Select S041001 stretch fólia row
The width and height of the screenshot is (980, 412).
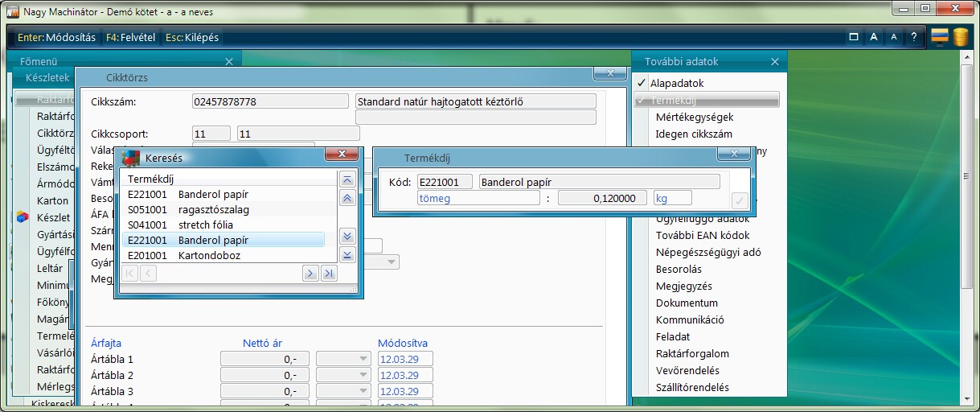coord(226,225)
